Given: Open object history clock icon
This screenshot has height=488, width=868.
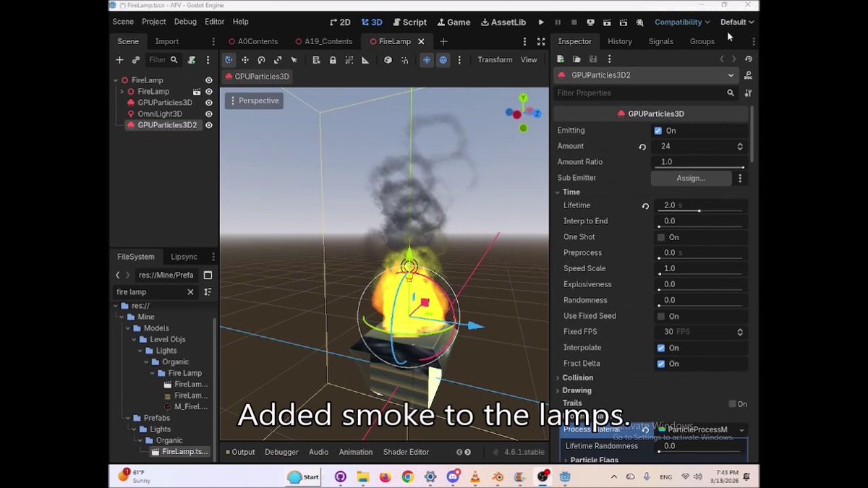Looking at the screenshot, I should [x=748, y=59].
